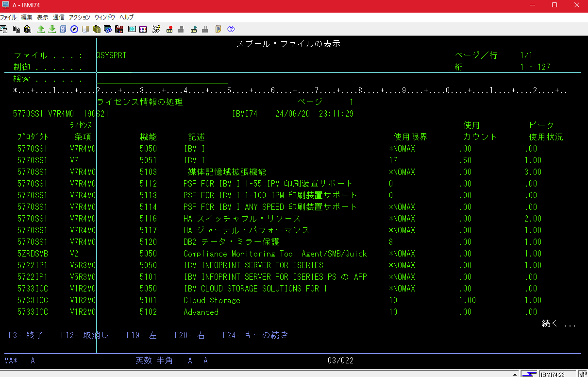Open the emulator help

pyautogui.click(x=231, y=29)
